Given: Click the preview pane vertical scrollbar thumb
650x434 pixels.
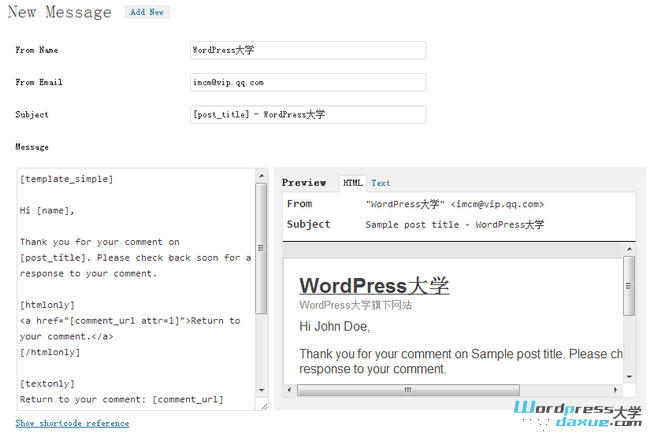Looking at the screenshot, I should [x=629, y=286].
